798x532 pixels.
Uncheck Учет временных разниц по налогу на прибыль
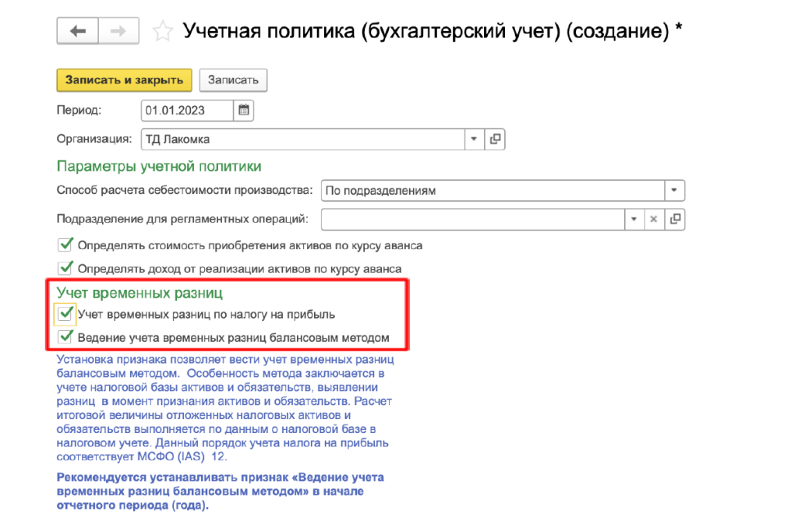click(65, 314)
